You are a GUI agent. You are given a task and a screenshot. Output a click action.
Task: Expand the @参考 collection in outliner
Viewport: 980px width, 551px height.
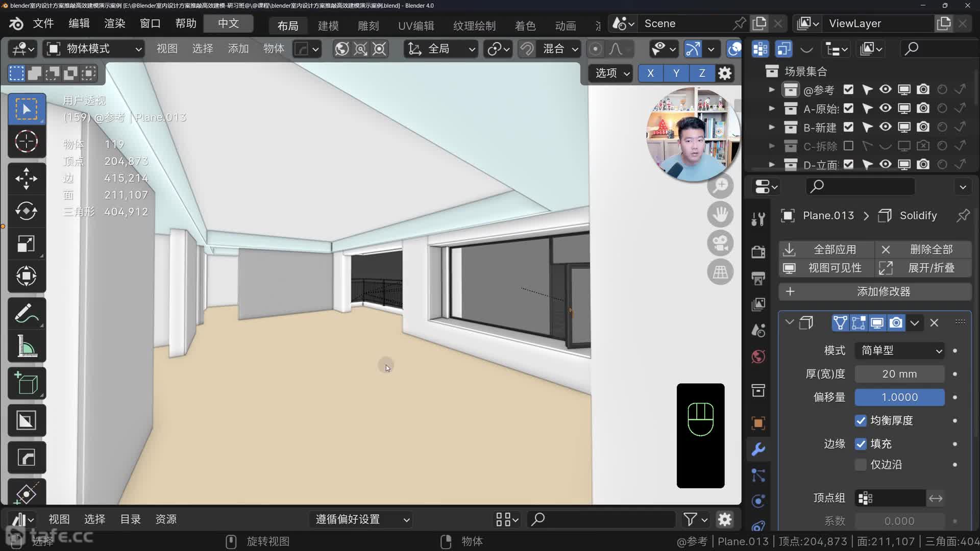pos(772,90)
